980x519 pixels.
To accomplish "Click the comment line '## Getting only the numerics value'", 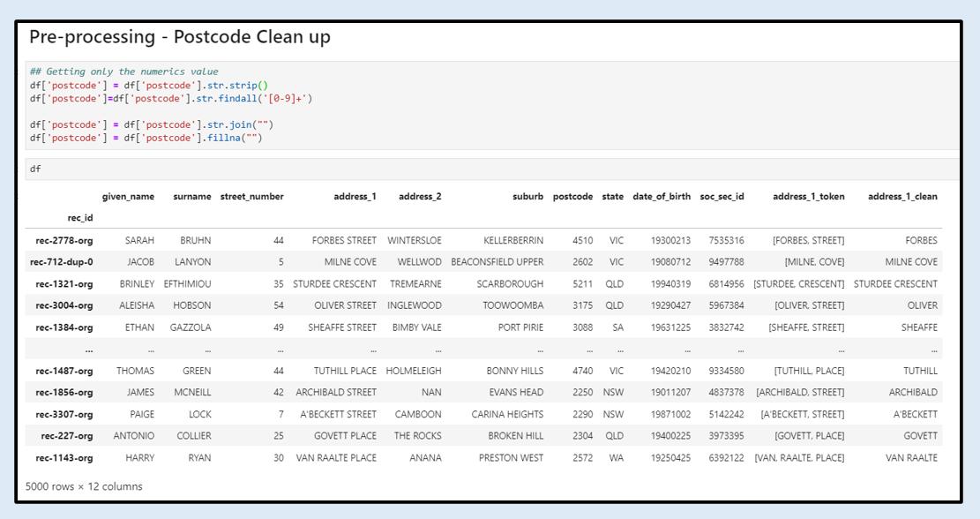I will (124, 71).
